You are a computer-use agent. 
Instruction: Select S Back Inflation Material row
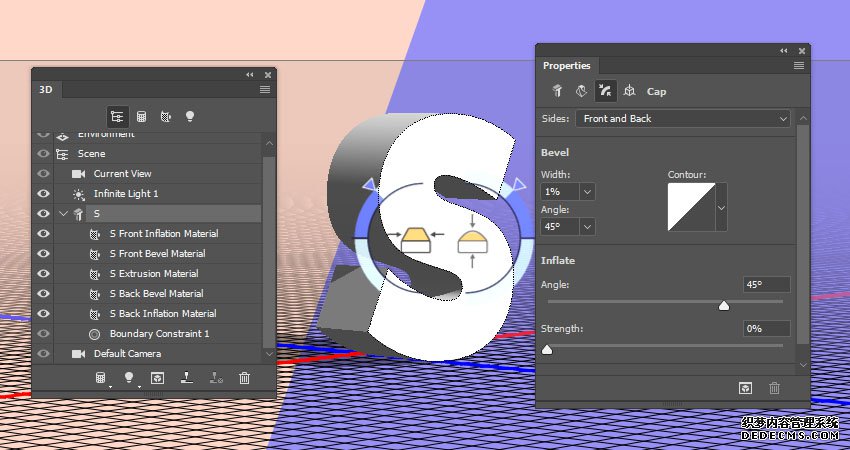[x=157, y=313]
